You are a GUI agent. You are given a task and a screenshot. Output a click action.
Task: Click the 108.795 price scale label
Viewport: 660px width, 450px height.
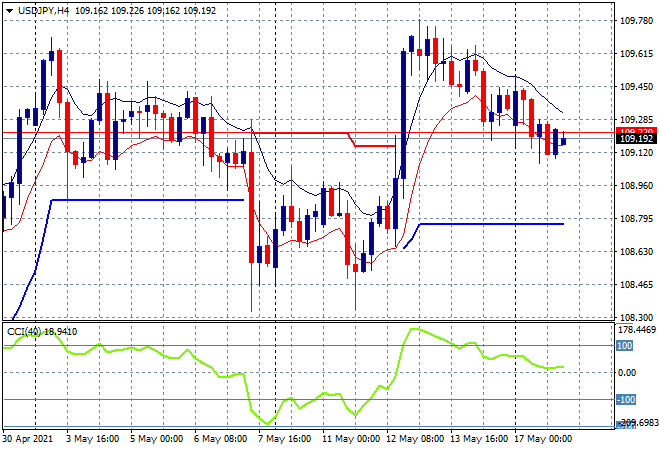point(636,218)
